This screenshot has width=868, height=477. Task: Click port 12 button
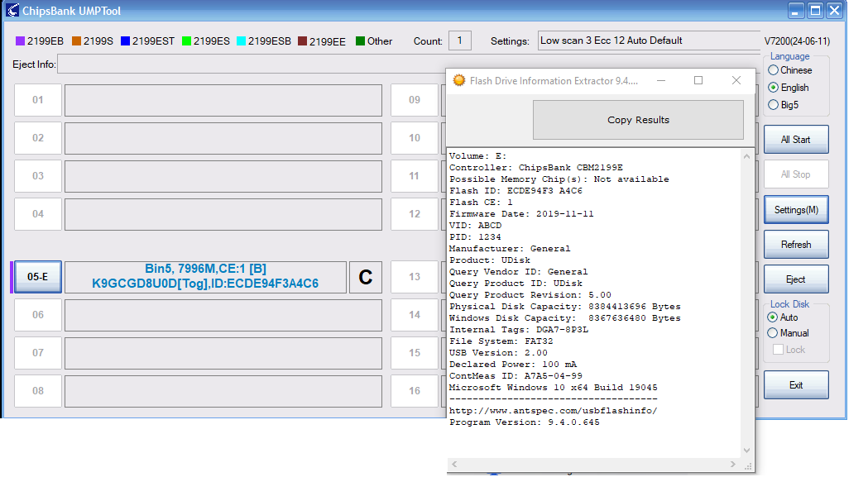[x=415, y=214]
